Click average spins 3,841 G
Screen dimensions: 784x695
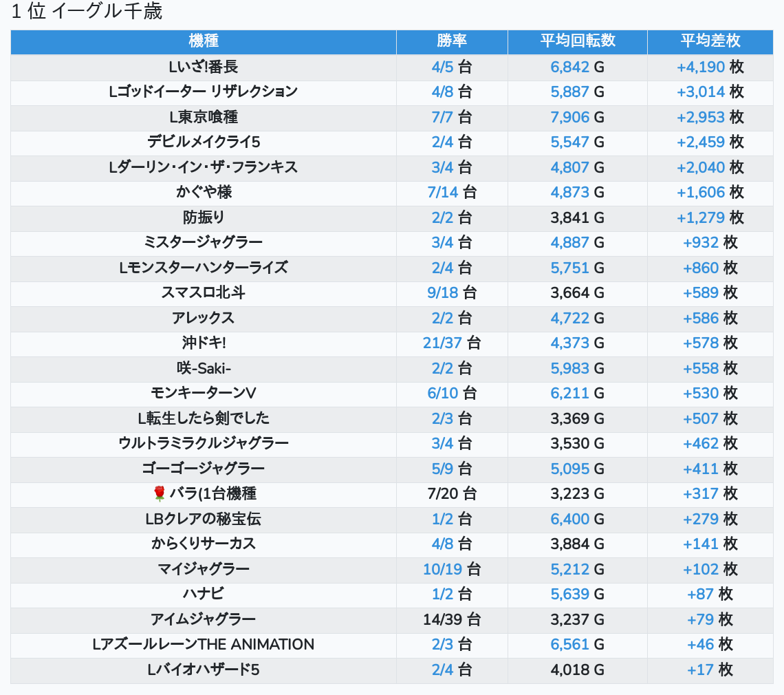pyautogui.click(x=578, y=217)
